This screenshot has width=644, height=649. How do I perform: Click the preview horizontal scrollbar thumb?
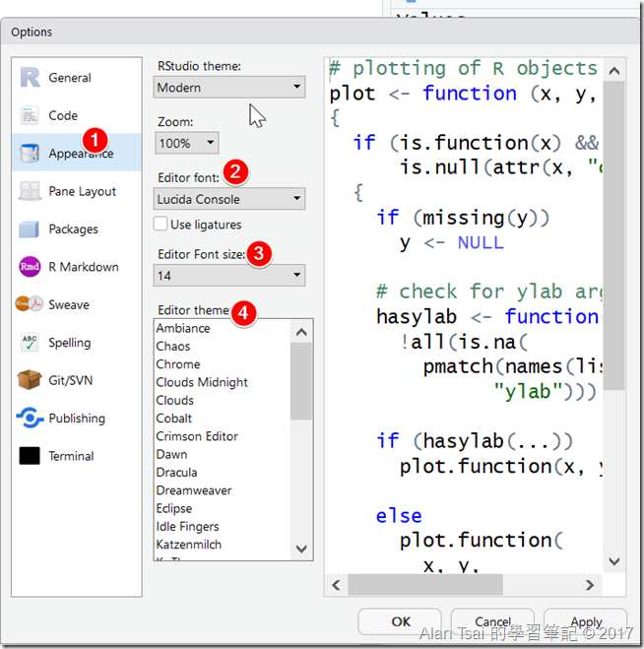coord(425,585)
